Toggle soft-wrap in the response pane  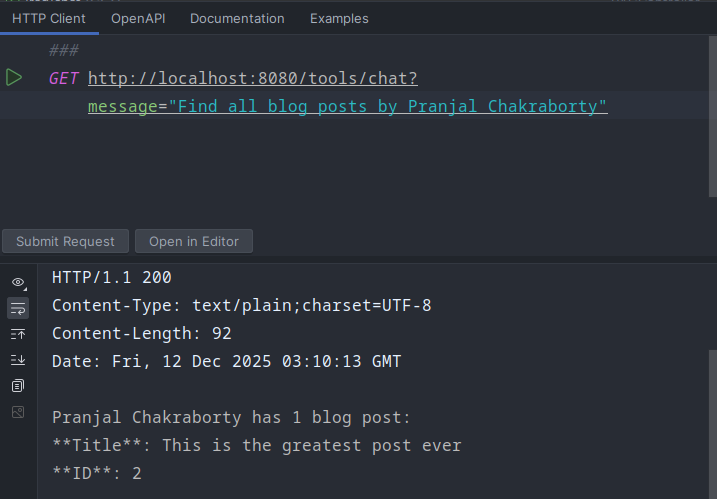18,308
